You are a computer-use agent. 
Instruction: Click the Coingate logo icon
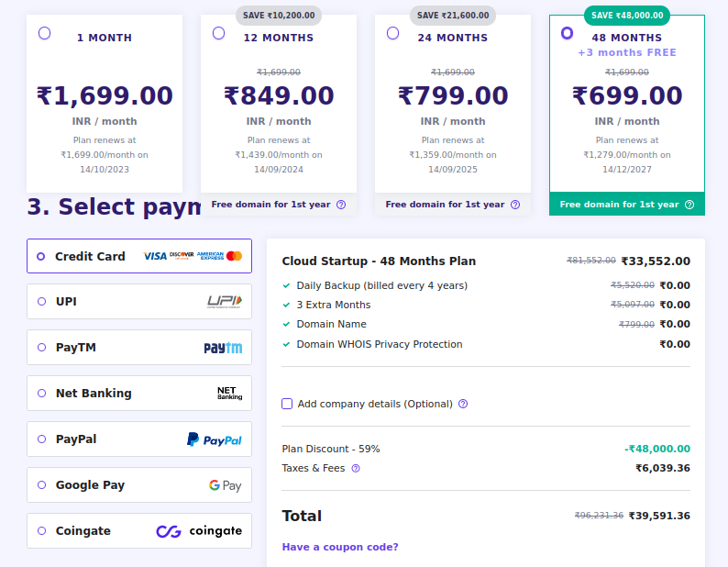coord(199,531)
